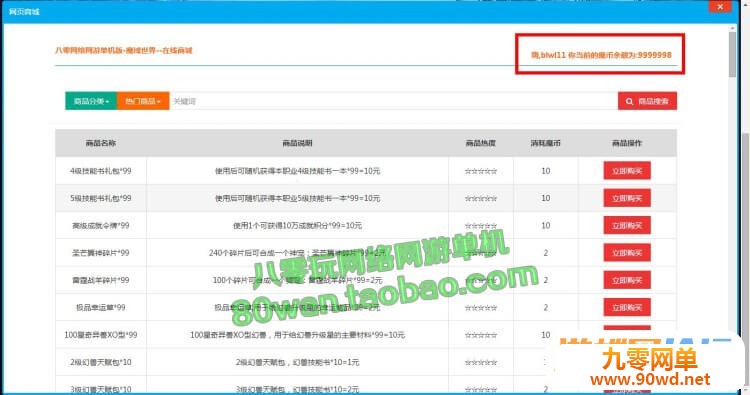This screenshot has height=395, width=750.
Task: Click the 100星奇异兽XO型幻兽 description text
Action: coord(297,335)
